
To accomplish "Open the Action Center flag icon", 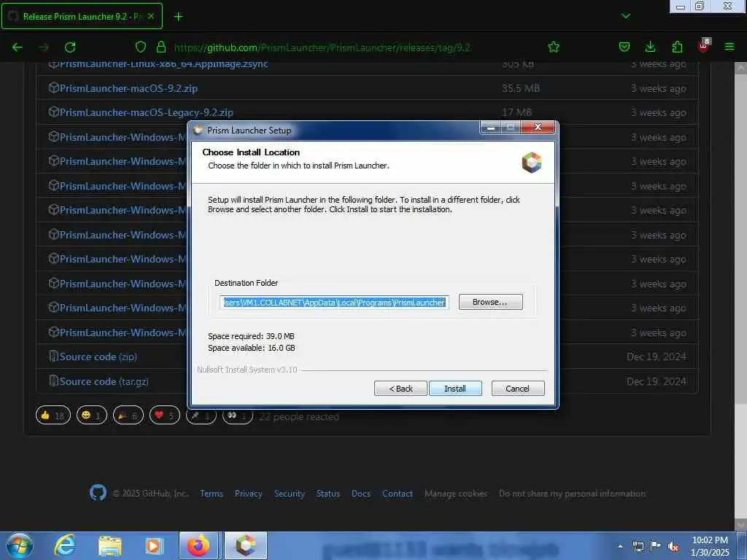I will pyautogui.click(x=656, y=546).
